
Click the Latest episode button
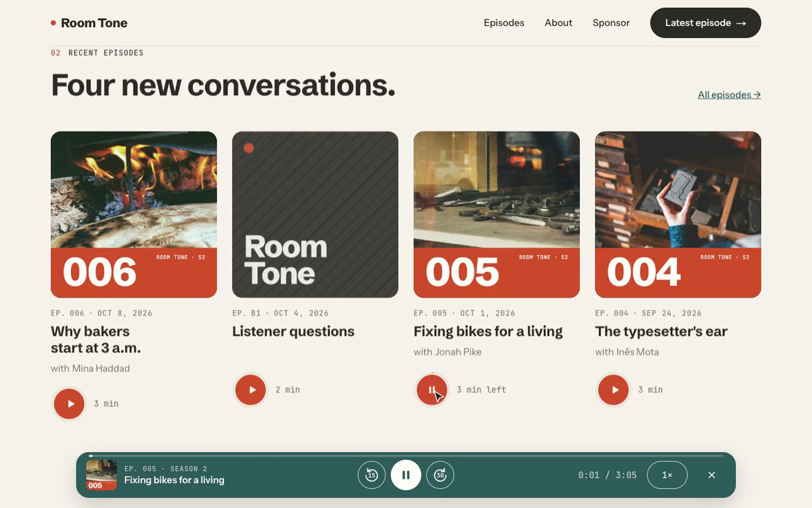tap(705, 23)
